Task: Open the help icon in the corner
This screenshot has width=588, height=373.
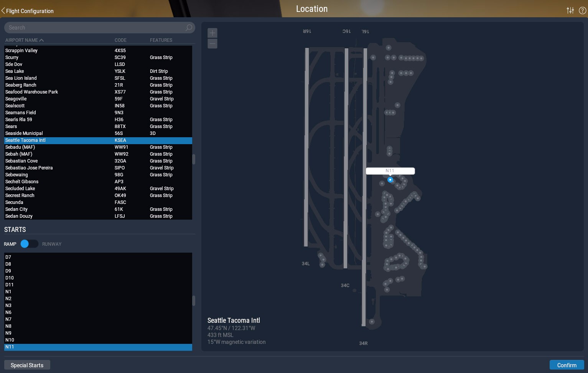Action: click(582, 10)
